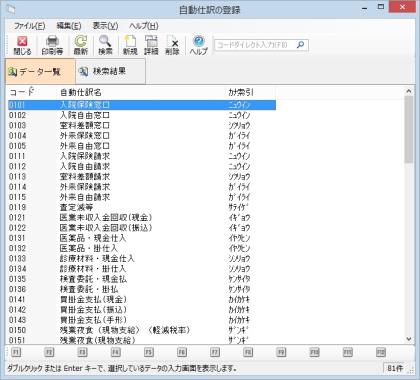Select row 0142 買掛金支払(振込)

(x=142, y=310)
